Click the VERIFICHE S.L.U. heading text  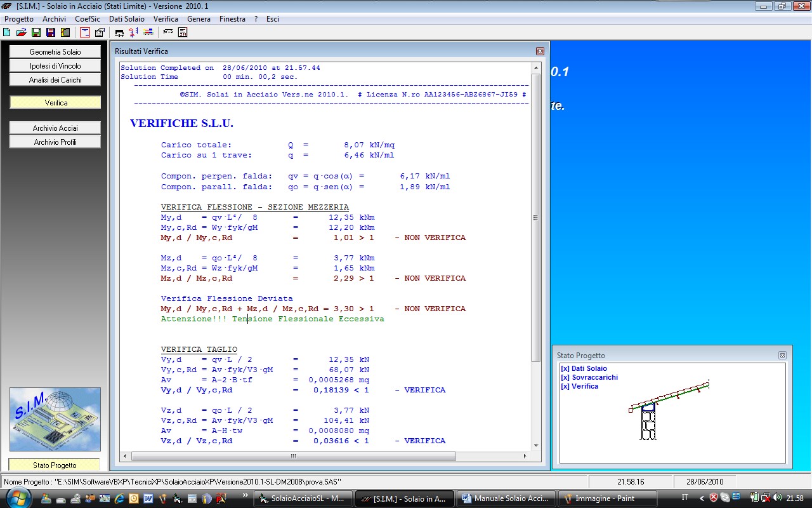pyautogui.click(x=181, y=123)
